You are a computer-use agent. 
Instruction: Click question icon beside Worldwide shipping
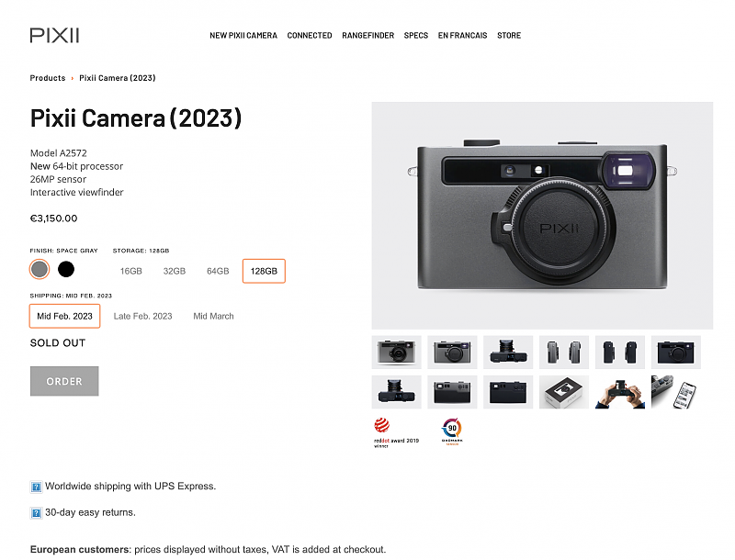point(36,487)
